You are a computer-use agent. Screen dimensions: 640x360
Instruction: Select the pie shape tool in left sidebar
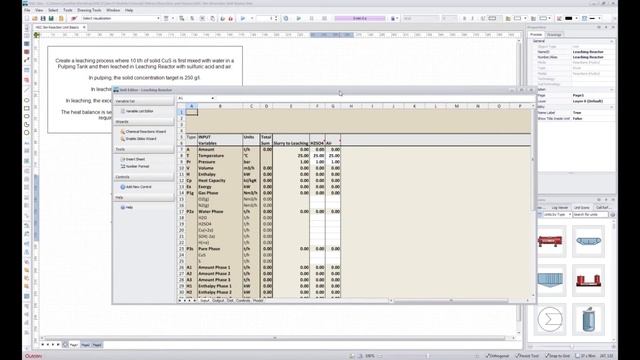pos(27,124)
